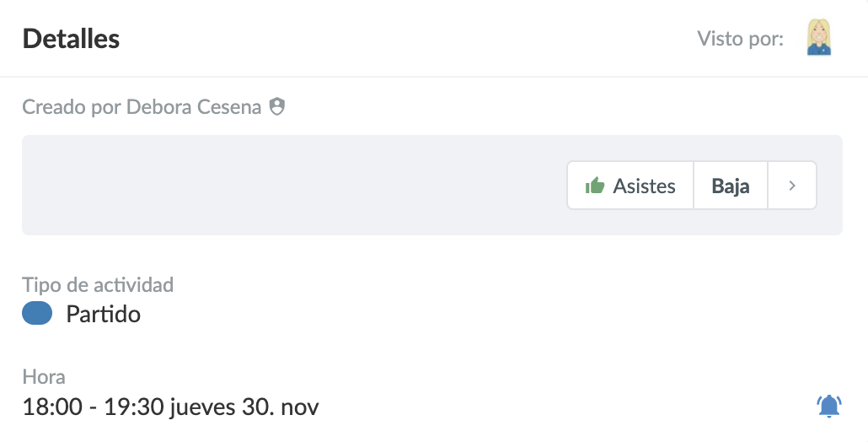868x442 pixels.
Task: Click the white header bar beside Detalles
Action: 405,39
